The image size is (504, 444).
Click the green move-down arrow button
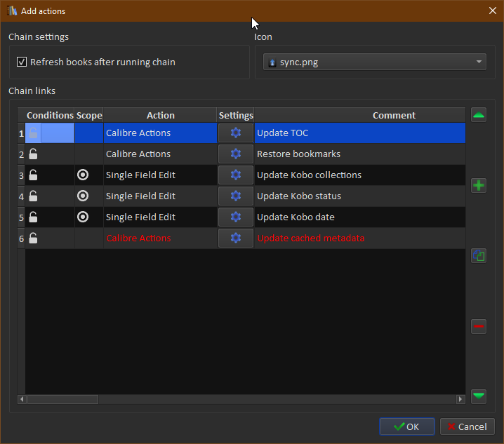(x=479, y=396)
